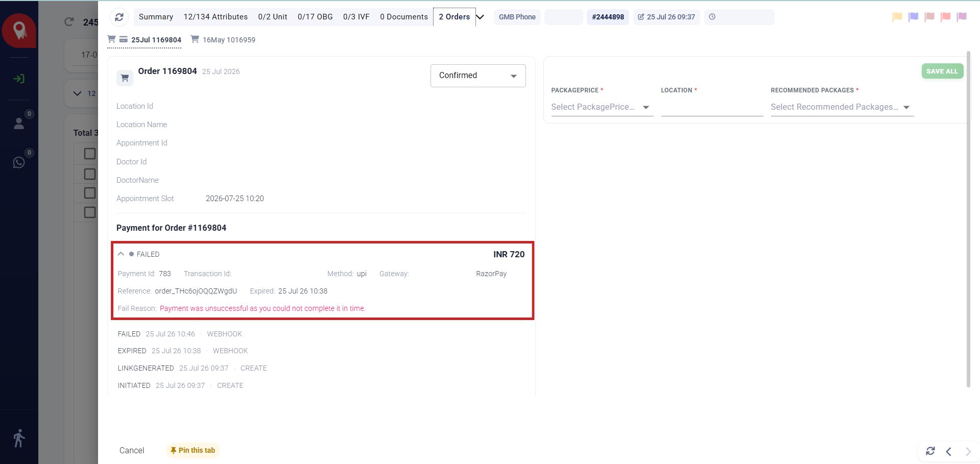Tick the third checkbox in background list
This screenshot has height=464, width=980.
(90, 193)
